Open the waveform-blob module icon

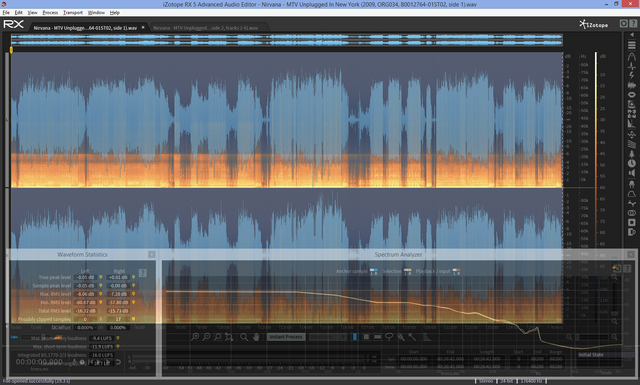(631, 85)
